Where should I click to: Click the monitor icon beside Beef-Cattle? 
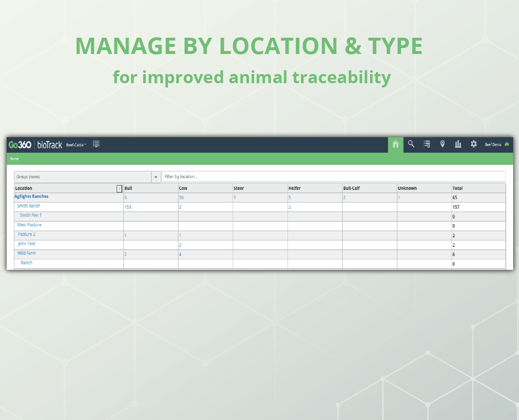coord(96,144)
